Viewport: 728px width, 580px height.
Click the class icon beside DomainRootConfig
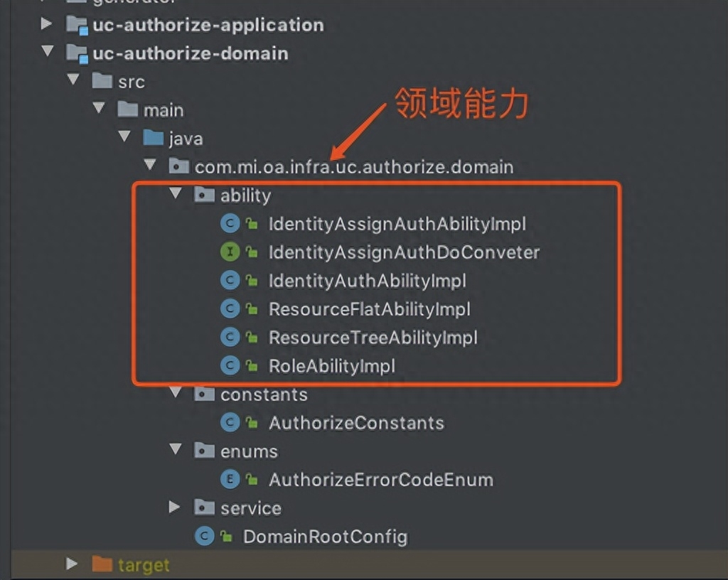pyautogui.click(x=205, y=537)
